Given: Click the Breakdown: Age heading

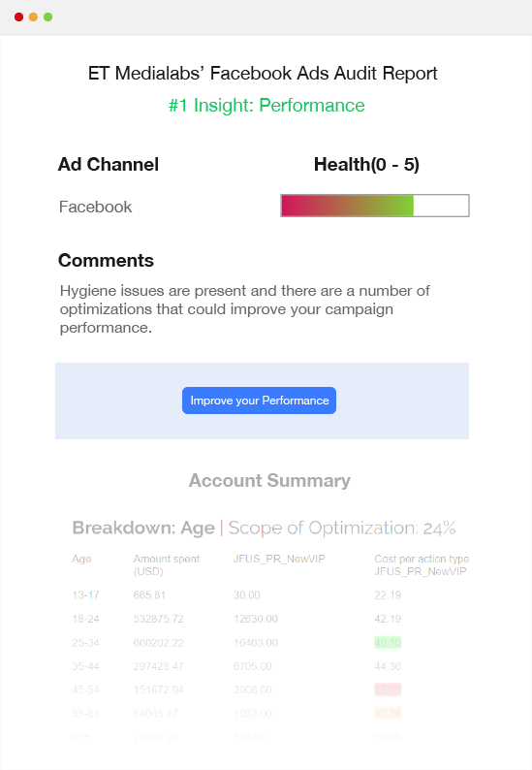Looking at the screenshot, I should click(x=143, y=528).
